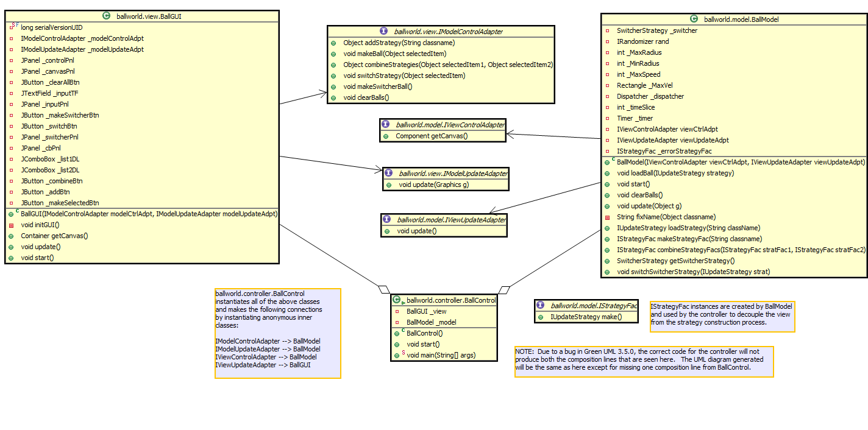Select the BallModel _model field in BallControl
The height and width of the screenshot is (430, 868).
pos(431,322)
